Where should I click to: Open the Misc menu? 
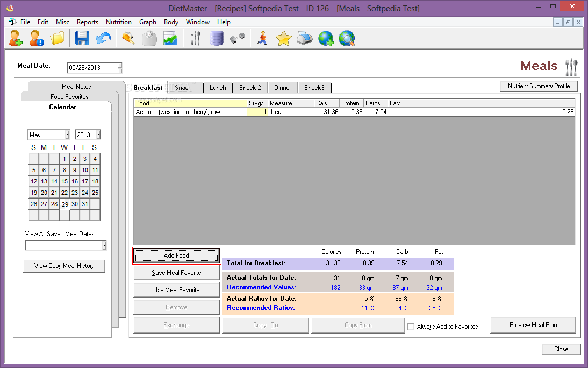pos(62,22)
